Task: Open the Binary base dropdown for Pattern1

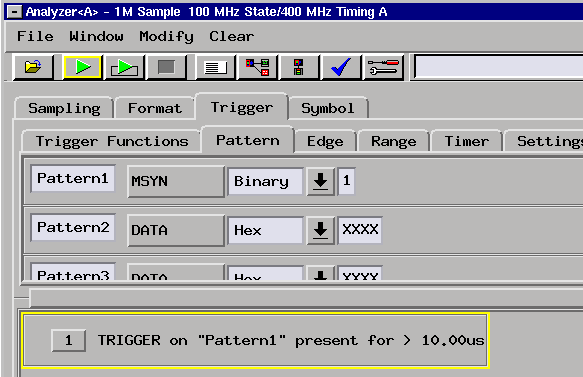Action: pyautogui.click(x=265, y=181)
